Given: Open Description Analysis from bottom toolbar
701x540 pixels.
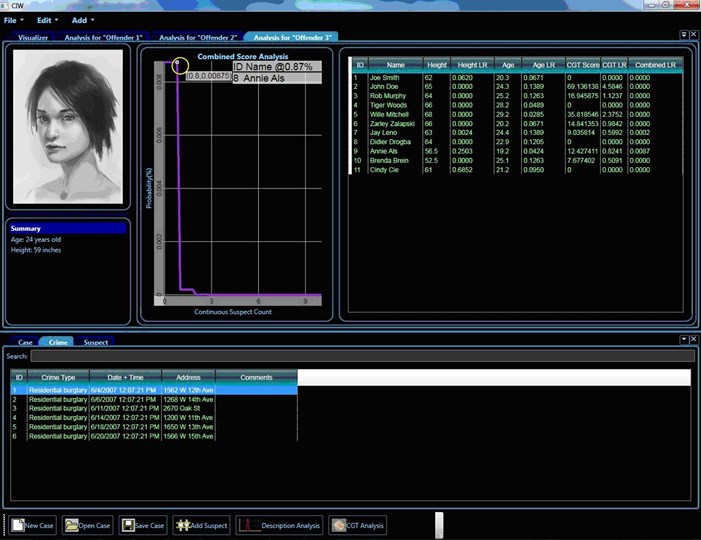Looking at the screenshot, I should point(279,525).
